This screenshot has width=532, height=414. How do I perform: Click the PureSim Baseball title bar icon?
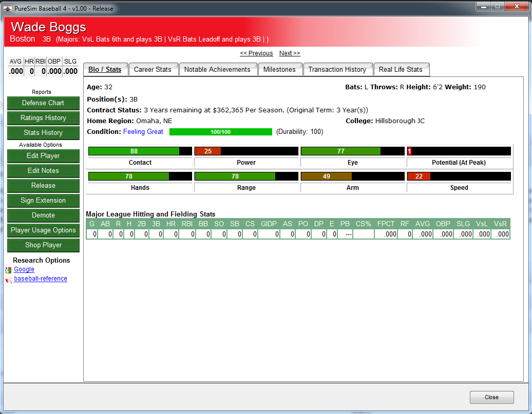point(8,9)
